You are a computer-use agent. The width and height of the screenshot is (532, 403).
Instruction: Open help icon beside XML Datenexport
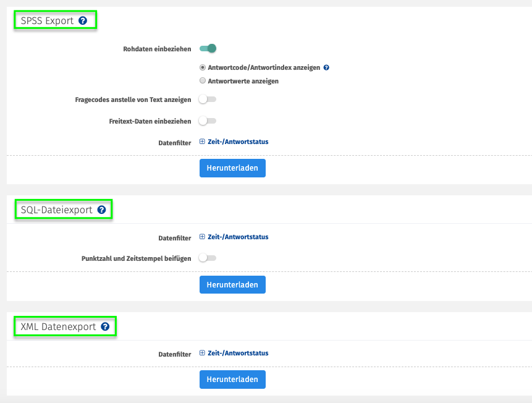point(105,326)
